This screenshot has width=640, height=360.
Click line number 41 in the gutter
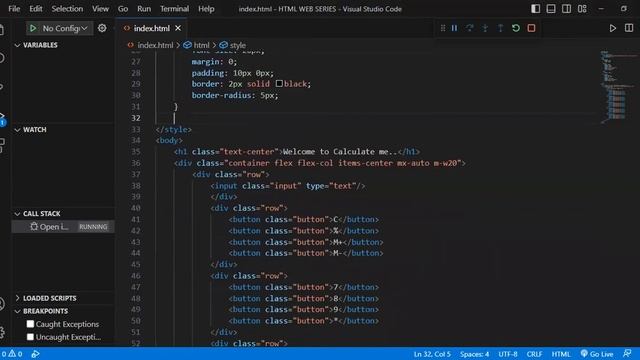tap(136, 220)
